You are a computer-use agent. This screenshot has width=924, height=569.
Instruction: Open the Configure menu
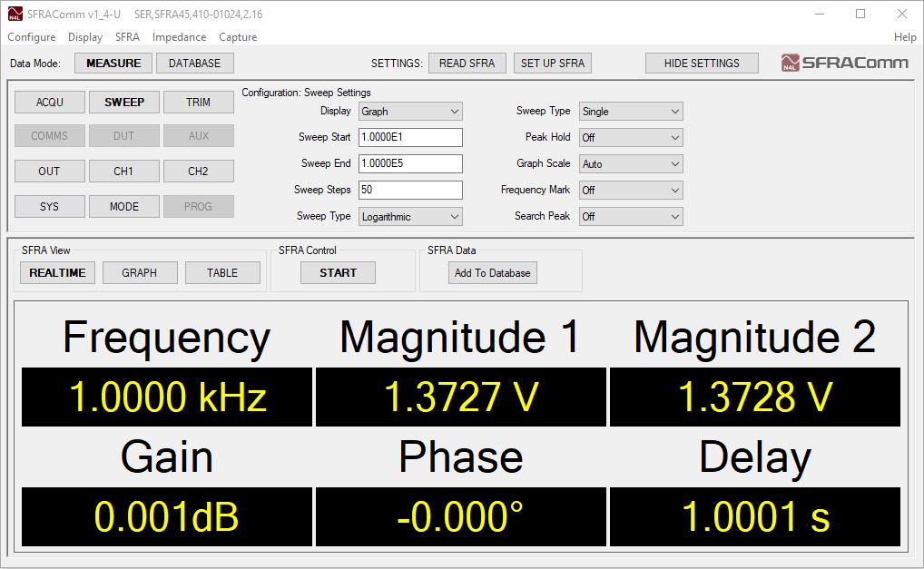31,37
